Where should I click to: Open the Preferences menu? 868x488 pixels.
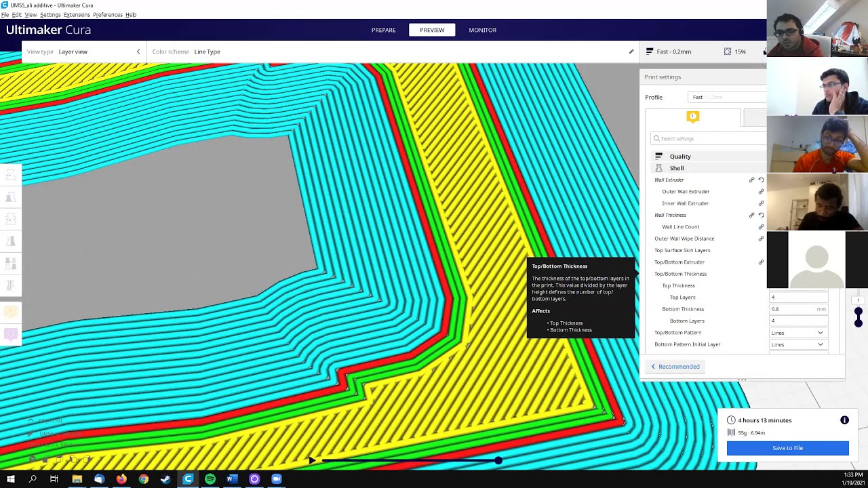108,14
